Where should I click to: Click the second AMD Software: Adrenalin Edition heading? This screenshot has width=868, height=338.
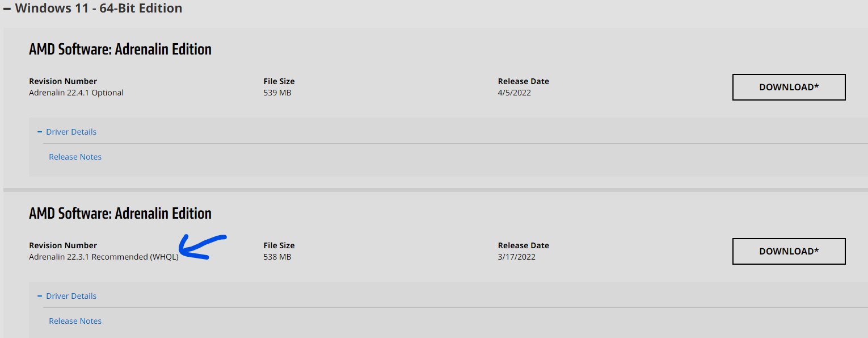[x=120, y=214]
